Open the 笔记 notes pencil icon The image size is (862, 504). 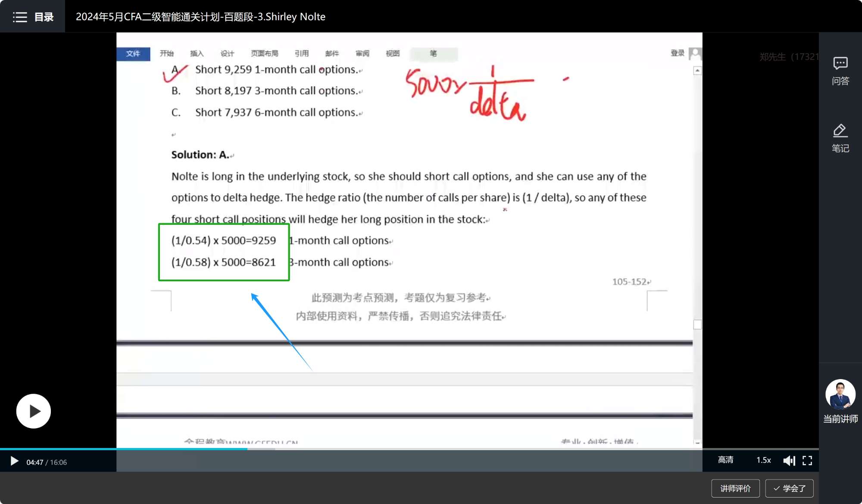[x=840, y=131]
